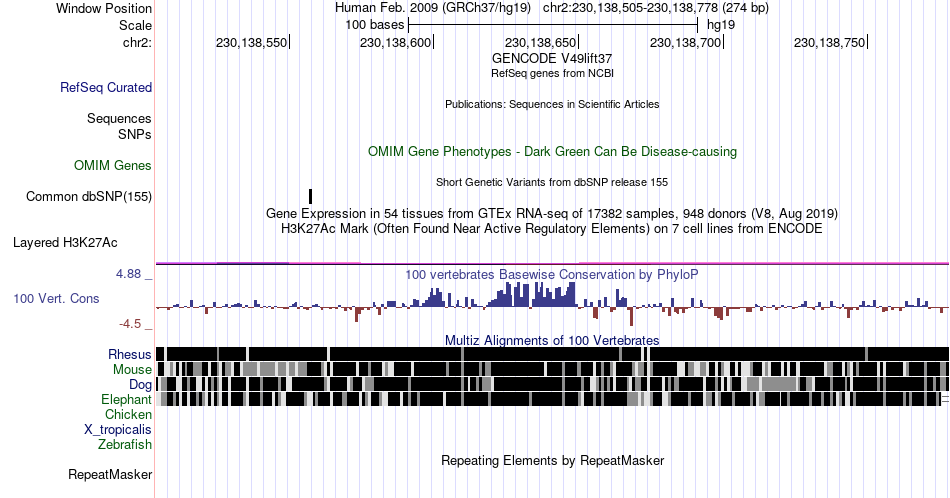This screenshot has width=950, height=498.
Task: Click Publications: Sequences in Scientific Articles title
Action: tap(552, 104)
